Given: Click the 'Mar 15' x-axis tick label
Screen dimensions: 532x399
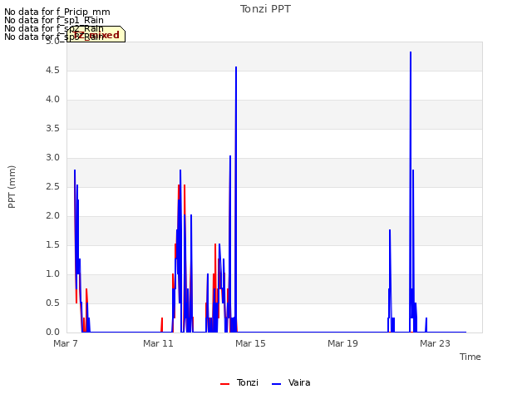Looking at the screenshot, I should click(250, 343).
